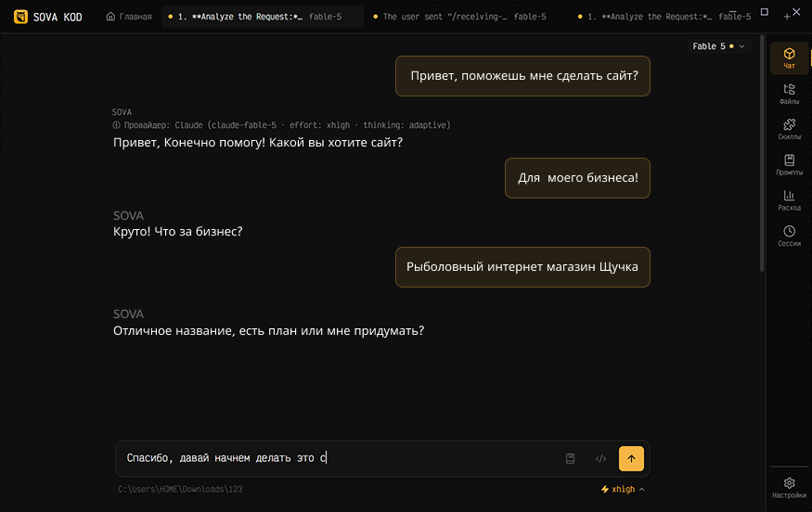Click reply 'Привет, Конечно помогу!'

coord(258,142)
